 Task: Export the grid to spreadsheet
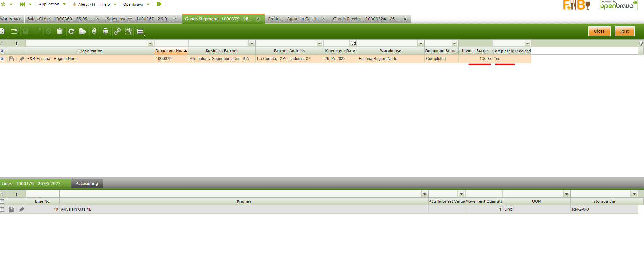tap(83, 31)
